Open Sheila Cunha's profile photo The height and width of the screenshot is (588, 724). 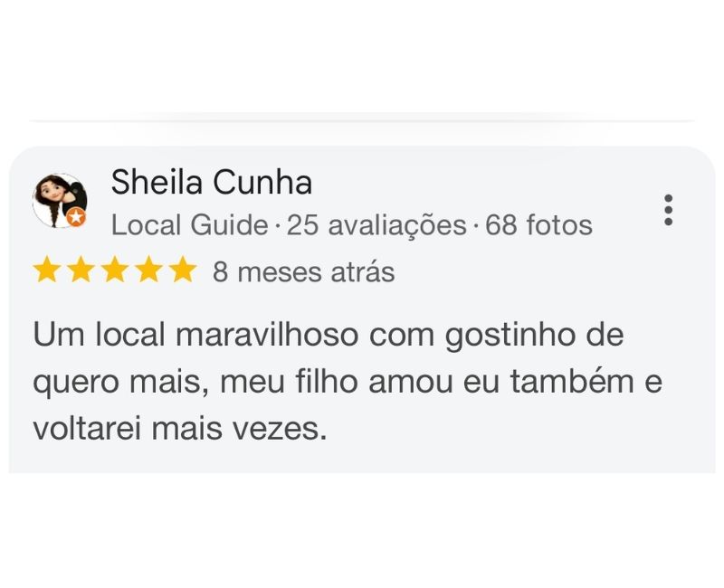[62, 202]
